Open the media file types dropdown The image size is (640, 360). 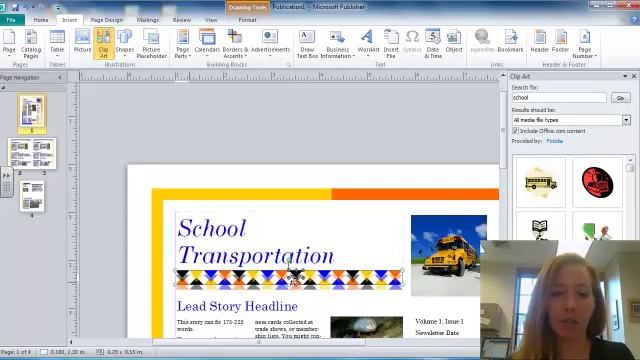coord(626,120)
